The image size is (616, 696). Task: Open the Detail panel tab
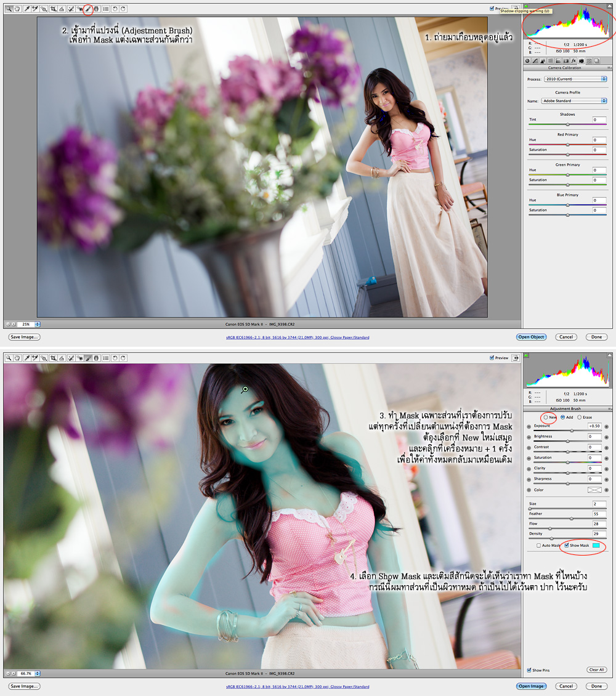tap(543, 61)
